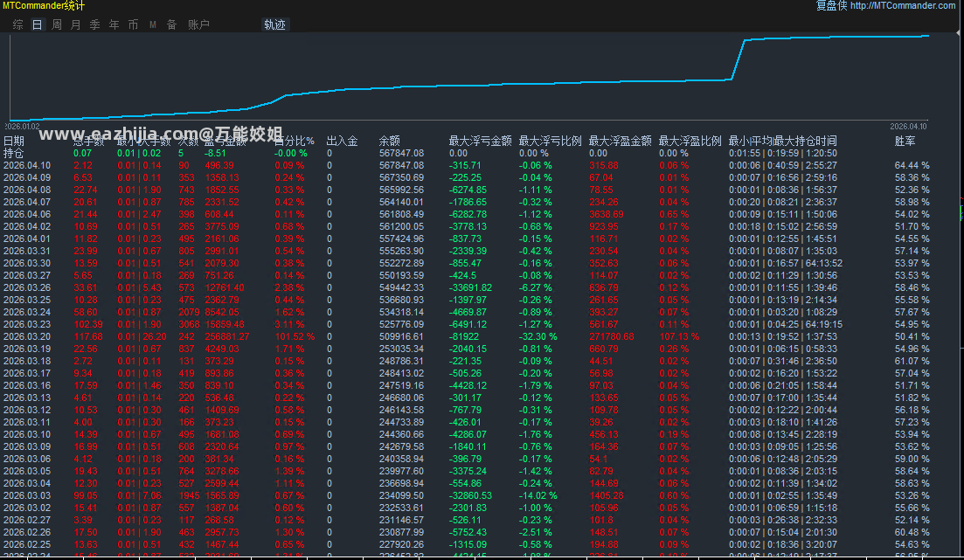Click the 271780.68 floating profit cell

point(612,336)
